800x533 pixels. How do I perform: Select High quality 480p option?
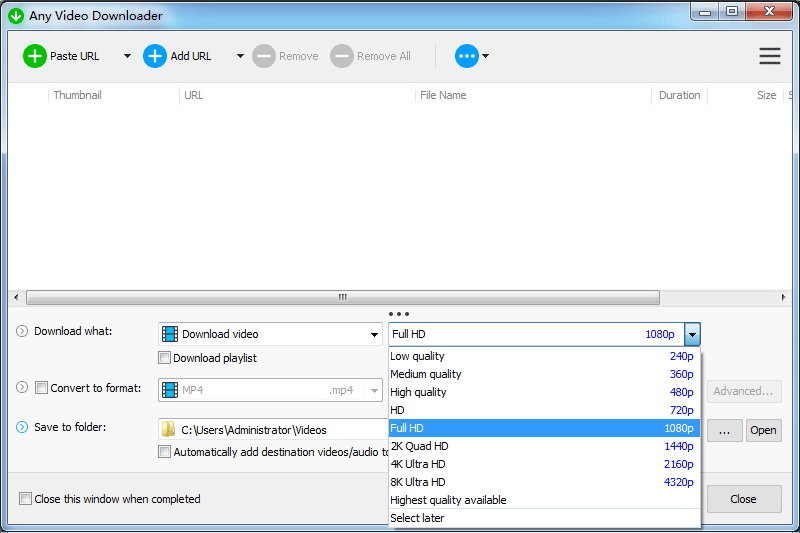tap(544, 392)
